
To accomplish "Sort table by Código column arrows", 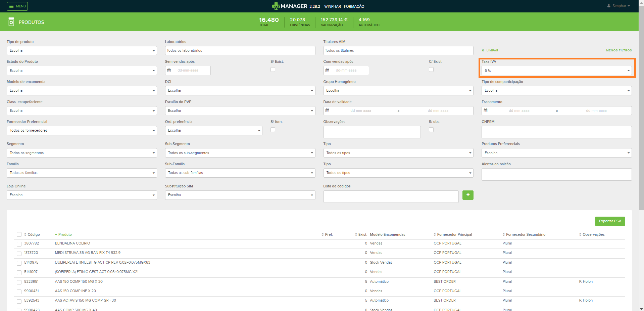I will 25,234.
